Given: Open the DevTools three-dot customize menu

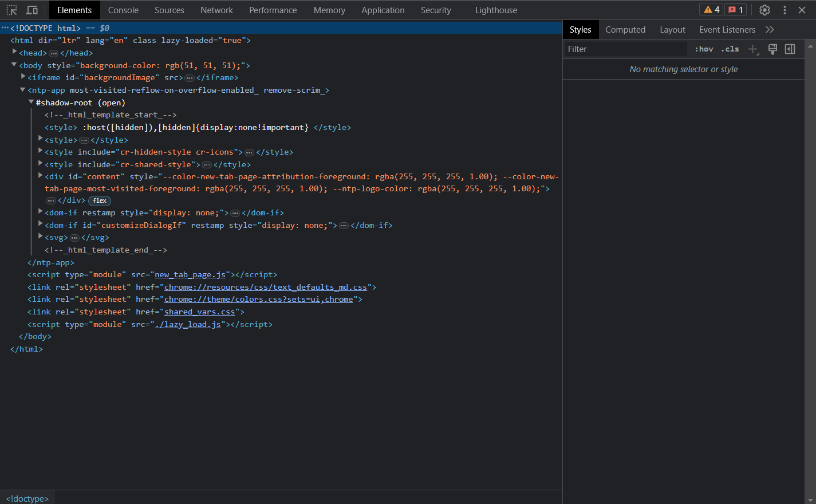Looking at the screenshot, I should tap(785, 10).
